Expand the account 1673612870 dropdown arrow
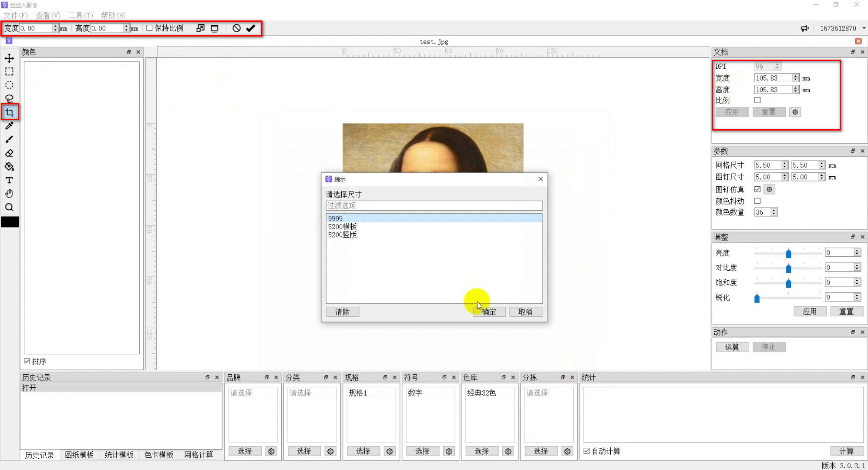Viewport: 868px width, 470px height. [x=864, y=28]
